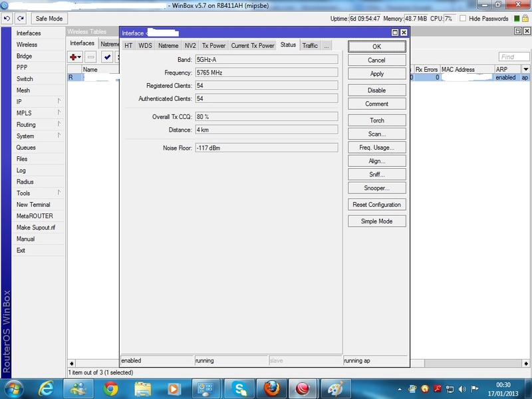Open the Switch menu item
532x399 pixels.
click(x=25, y=78)
